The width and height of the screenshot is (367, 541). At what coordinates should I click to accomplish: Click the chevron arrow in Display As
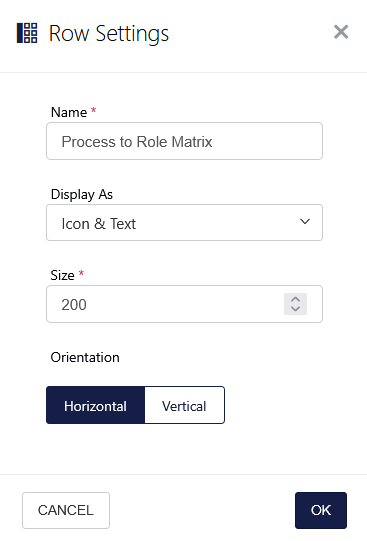click(x=305, y=222)
